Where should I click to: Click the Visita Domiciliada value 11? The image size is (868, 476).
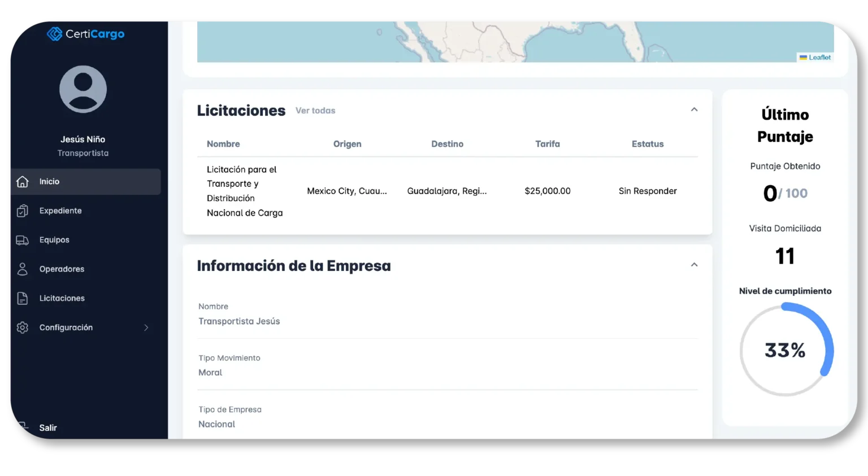point(785,256)
